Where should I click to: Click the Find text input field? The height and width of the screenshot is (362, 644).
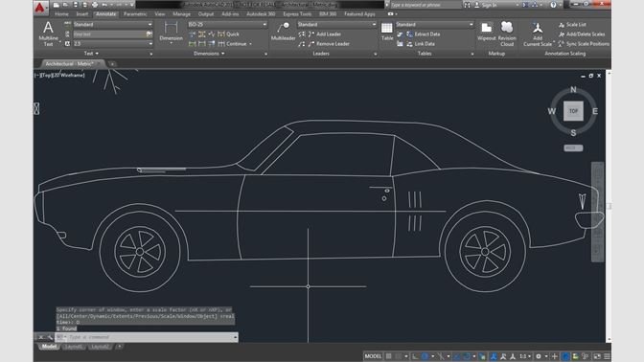click(x=109, y=34)
